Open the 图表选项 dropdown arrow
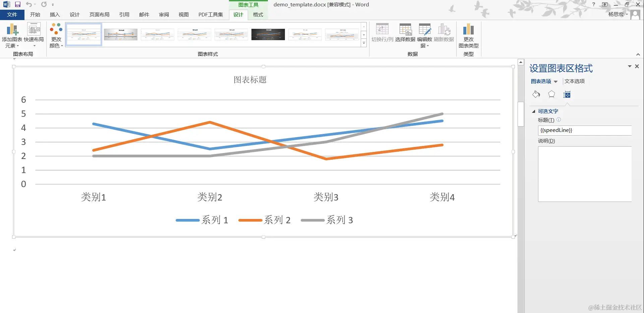Image resolution: width=644 pixels, height=313 pixels. [x=555, y=82]
